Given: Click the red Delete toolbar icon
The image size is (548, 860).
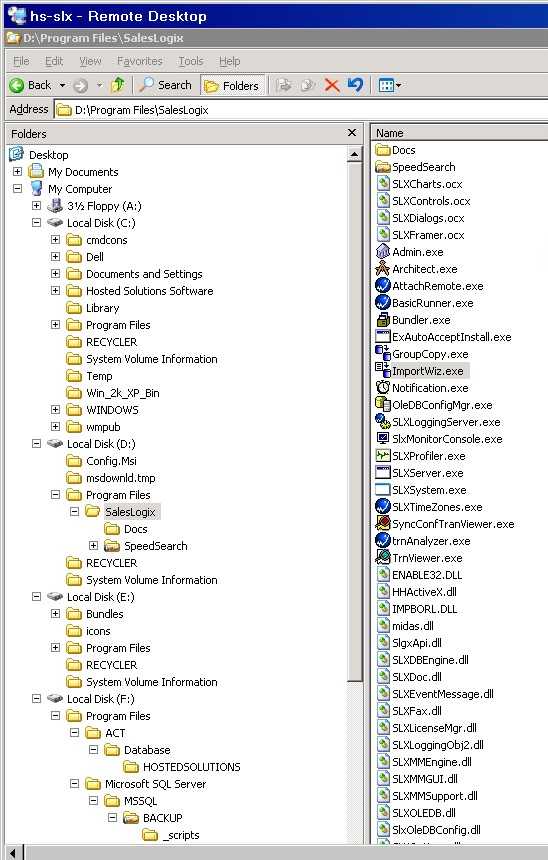Looking at the screenshot, I should [x=331, y=85].
